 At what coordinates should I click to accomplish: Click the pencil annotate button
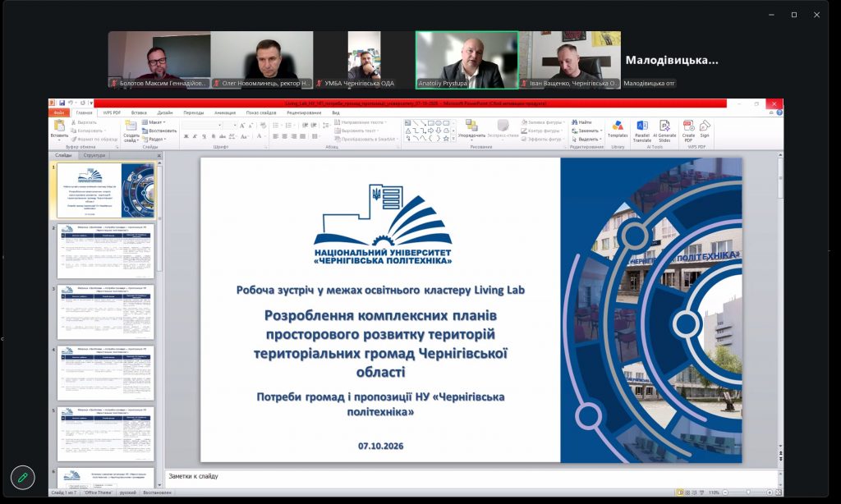point(22,477)
